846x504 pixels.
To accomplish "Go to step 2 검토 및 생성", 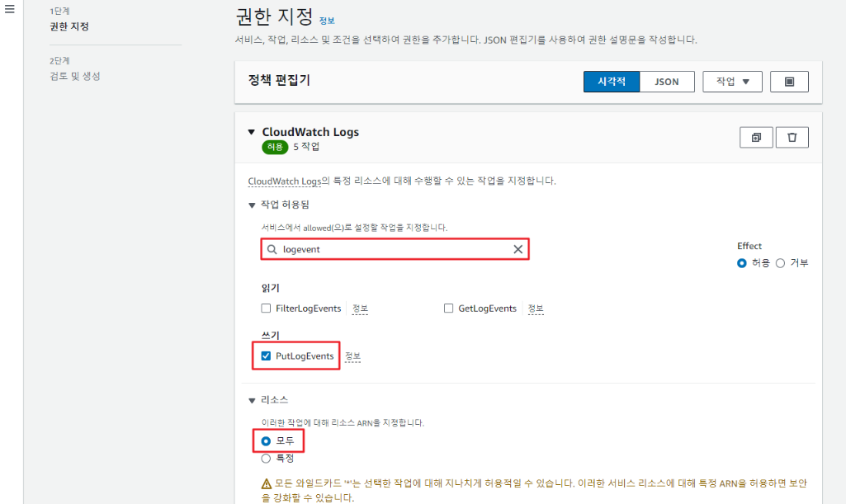I will (75, 76).
